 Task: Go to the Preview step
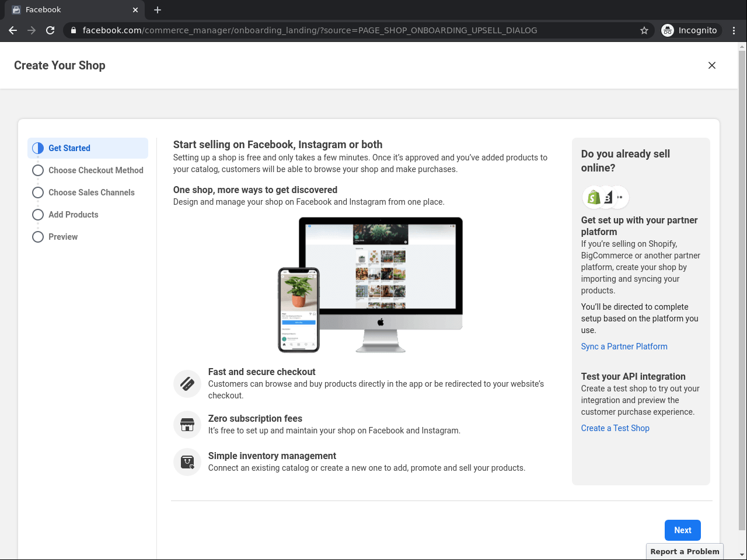coord(63,237)
